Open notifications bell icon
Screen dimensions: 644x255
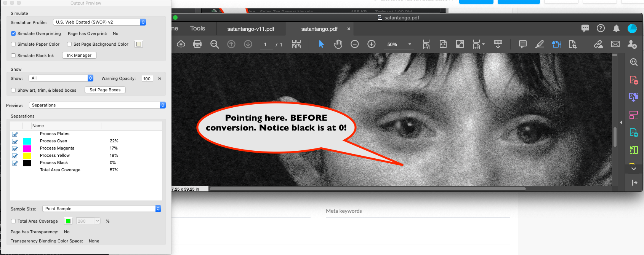616,28
